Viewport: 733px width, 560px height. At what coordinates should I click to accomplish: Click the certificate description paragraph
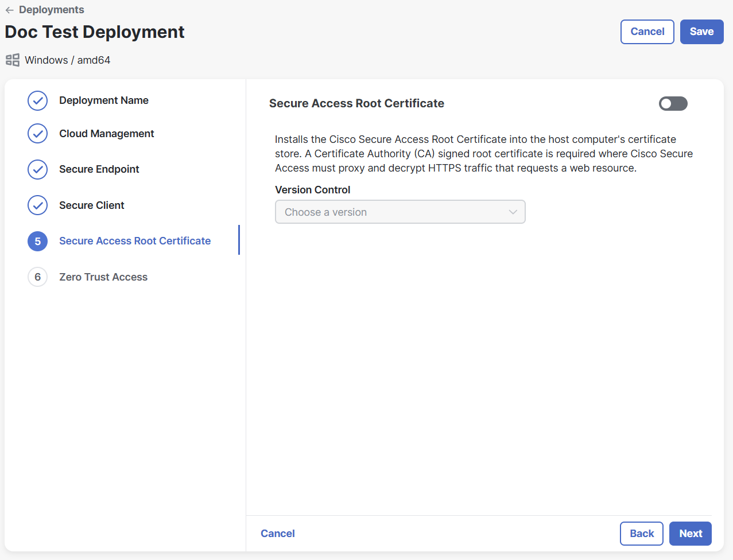(484, 154)
